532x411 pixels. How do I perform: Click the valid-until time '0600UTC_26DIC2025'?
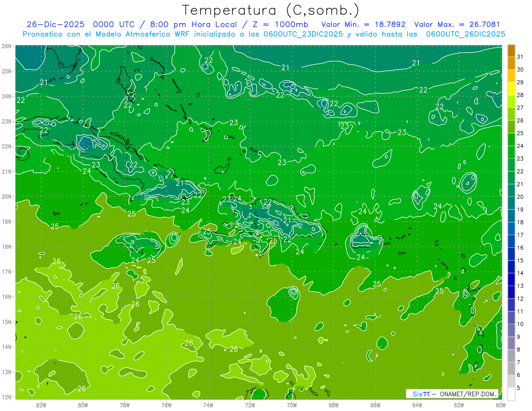click(x=465, y=34)
